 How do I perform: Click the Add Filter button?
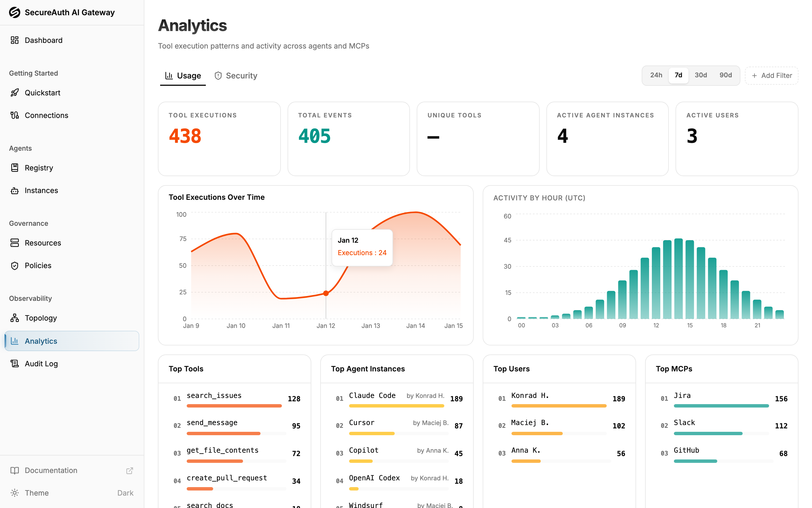[x=771, y=76]
